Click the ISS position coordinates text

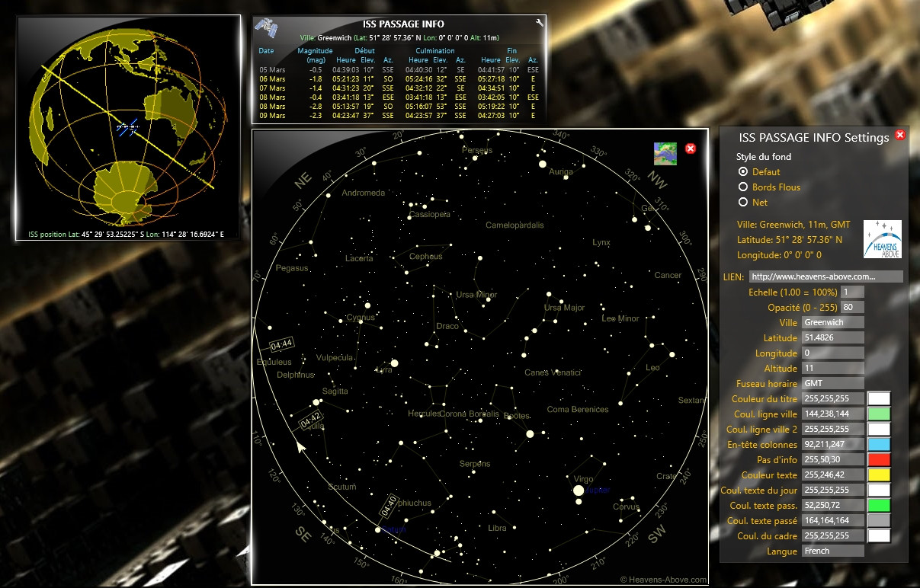tap(126, 234)
